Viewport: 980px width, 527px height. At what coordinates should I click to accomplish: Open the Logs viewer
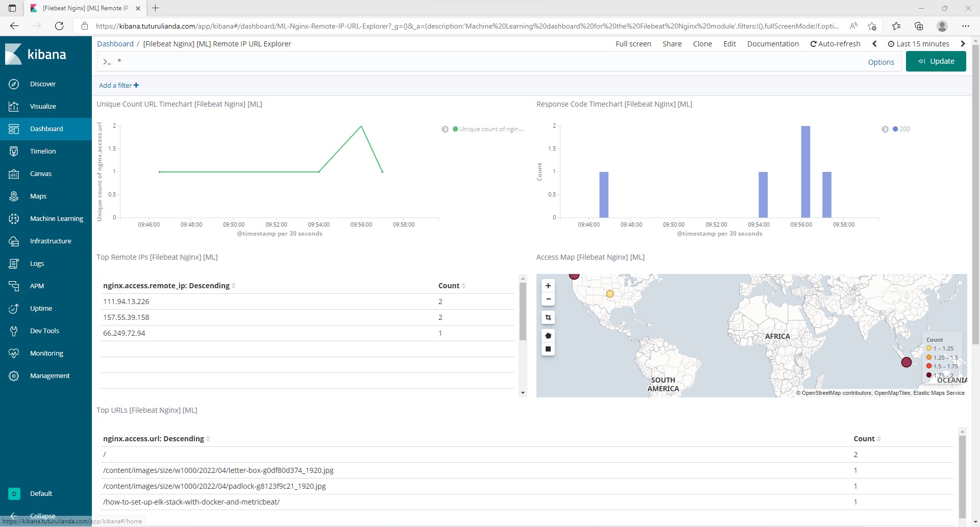coord(37,263)
